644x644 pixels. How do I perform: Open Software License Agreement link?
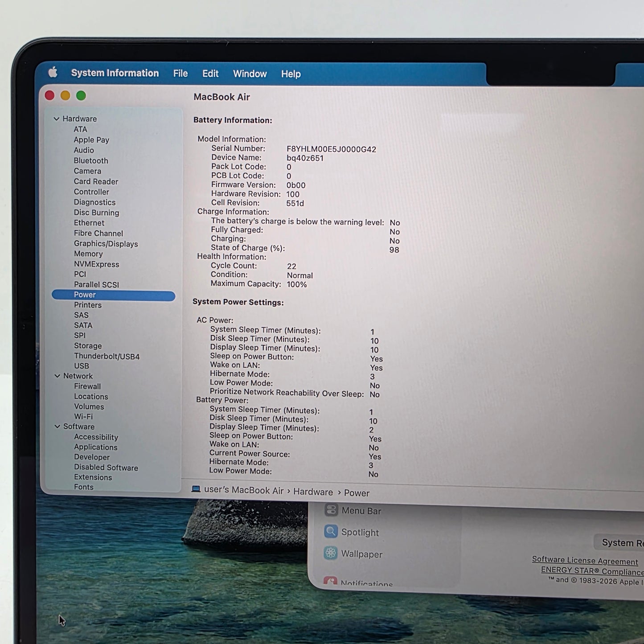[585, 560]
